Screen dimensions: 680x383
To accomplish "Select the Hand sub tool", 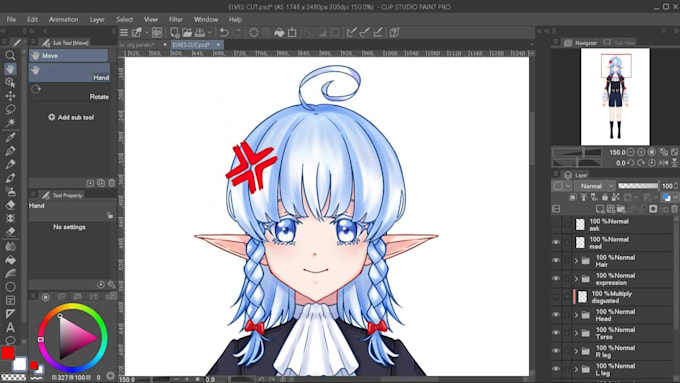I will pos(69,72).
